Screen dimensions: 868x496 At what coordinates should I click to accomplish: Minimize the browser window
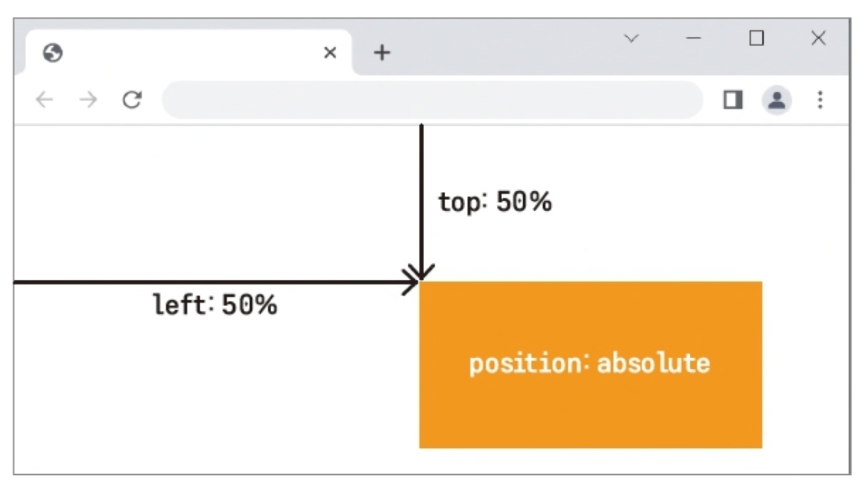tap(693, 39)
